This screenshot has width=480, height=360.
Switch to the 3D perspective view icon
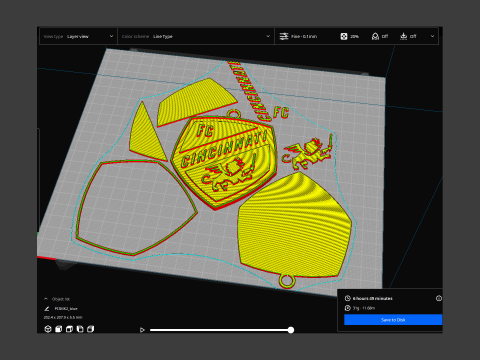(48, 329)
